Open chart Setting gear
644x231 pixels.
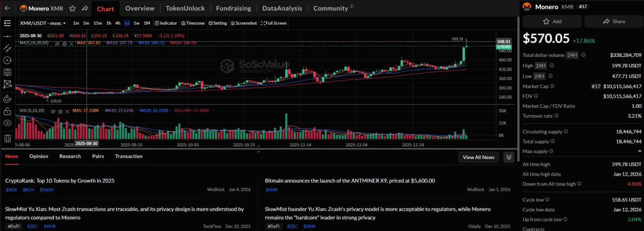(218, 23)
